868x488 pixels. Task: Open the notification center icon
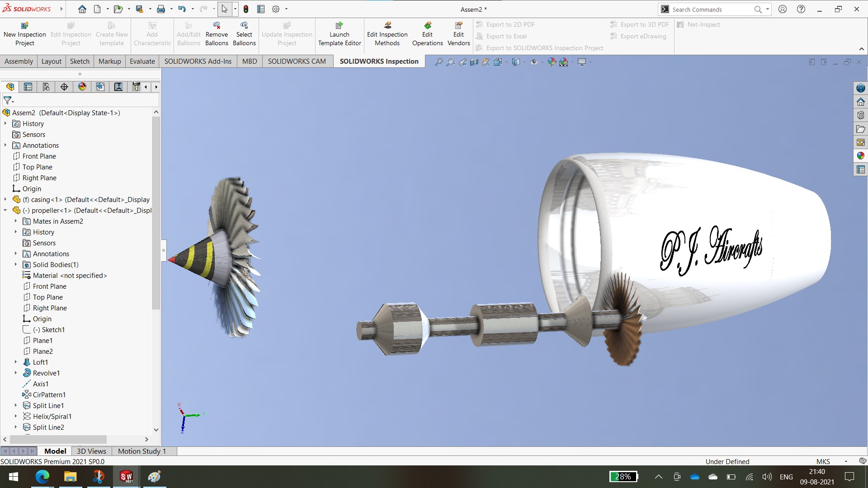point(849,477)
